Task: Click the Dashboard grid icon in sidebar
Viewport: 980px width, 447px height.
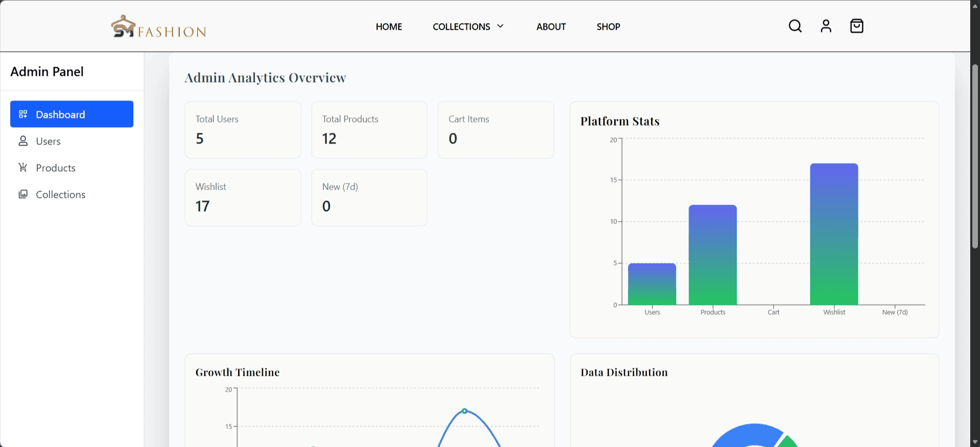Action: 23,114
